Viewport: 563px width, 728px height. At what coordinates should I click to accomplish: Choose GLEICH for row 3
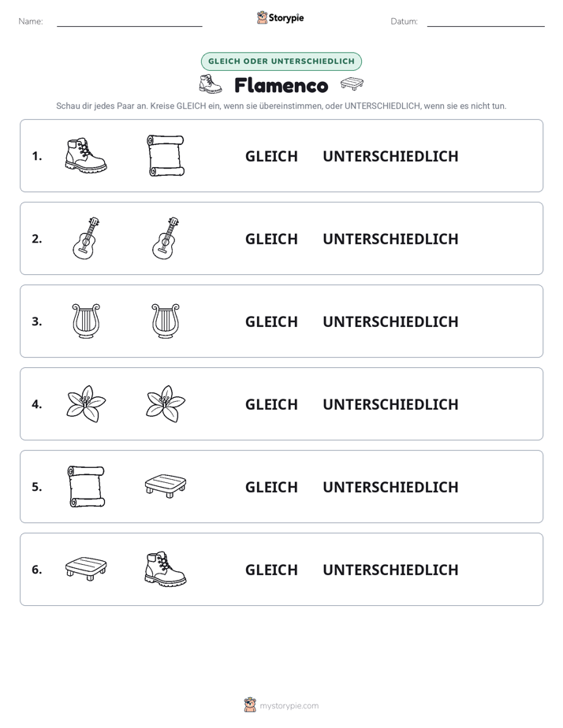pos(271,321)
